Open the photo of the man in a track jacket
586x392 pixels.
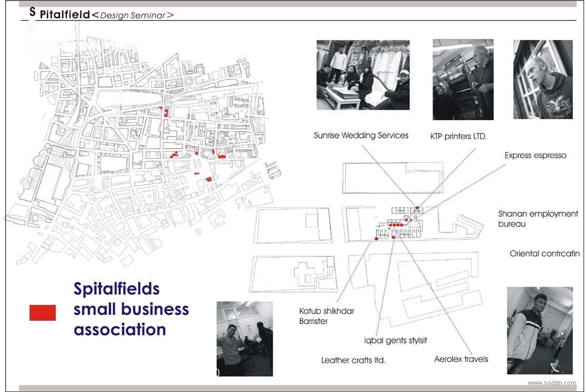pos(540,330)
